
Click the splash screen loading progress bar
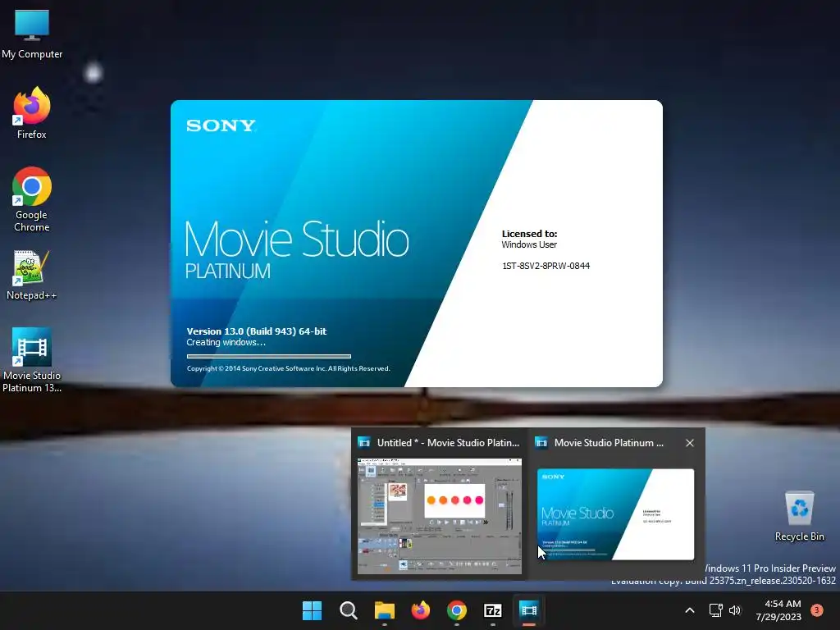pyautogui.click(x=269, y=356)
